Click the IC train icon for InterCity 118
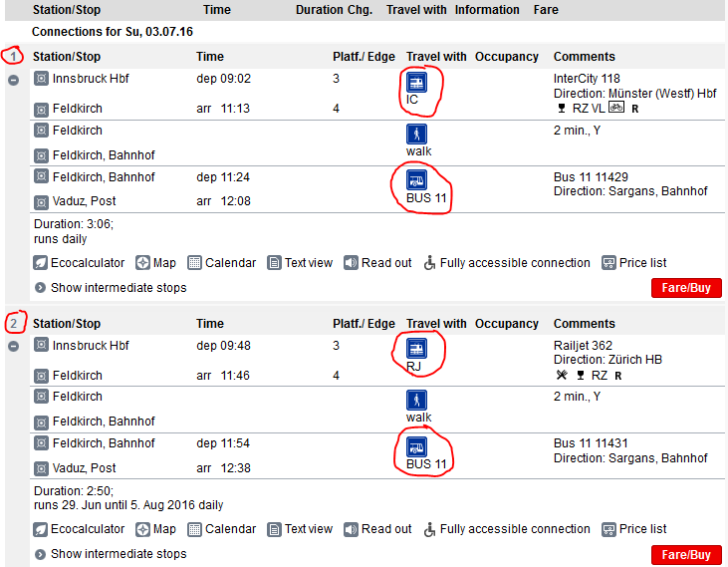Image resolution: width=728 pixels, height=567 pixels. coord(416,83)
